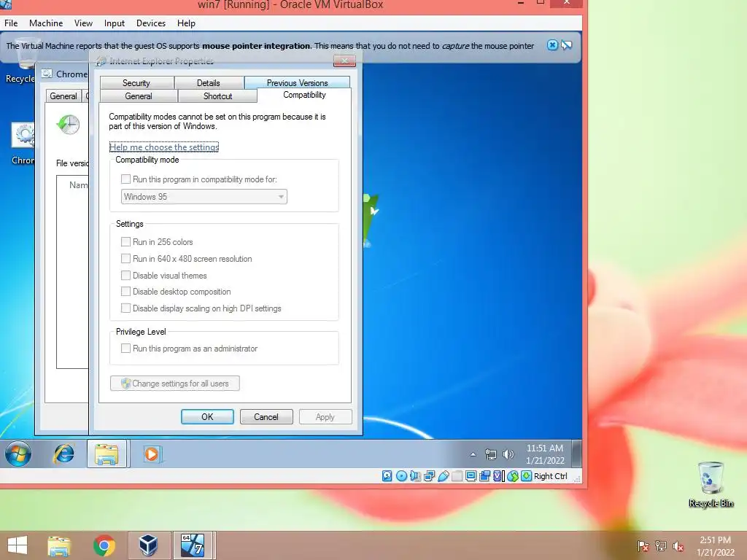Click OK in Internet Explorer Properties
Image resolution: width=747 pixels, height=560 pixels.
[x=207, y=416]
